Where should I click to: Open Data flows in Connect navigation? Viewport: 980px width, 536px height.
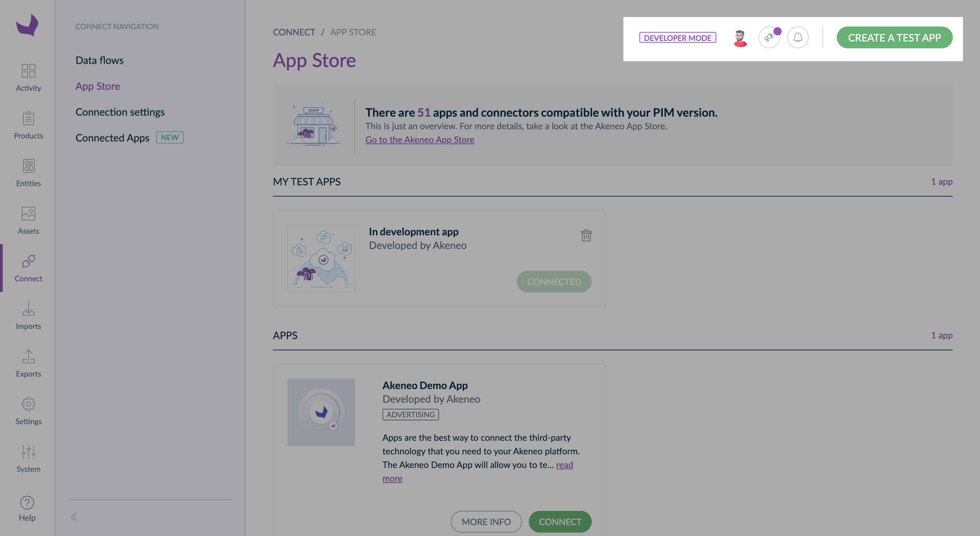(x=99, y=60)
